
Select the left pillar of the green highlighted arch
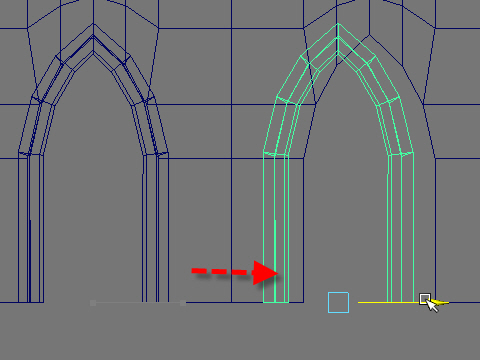coord(276,228)
